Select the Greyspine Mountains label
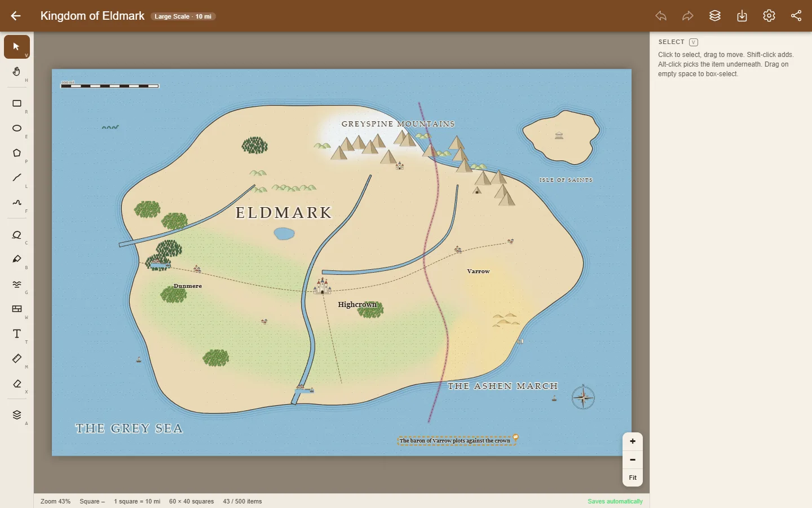Image resolution: width=812 pixels, height=508 pixels. pyautogui.click(x=399, y=124)
